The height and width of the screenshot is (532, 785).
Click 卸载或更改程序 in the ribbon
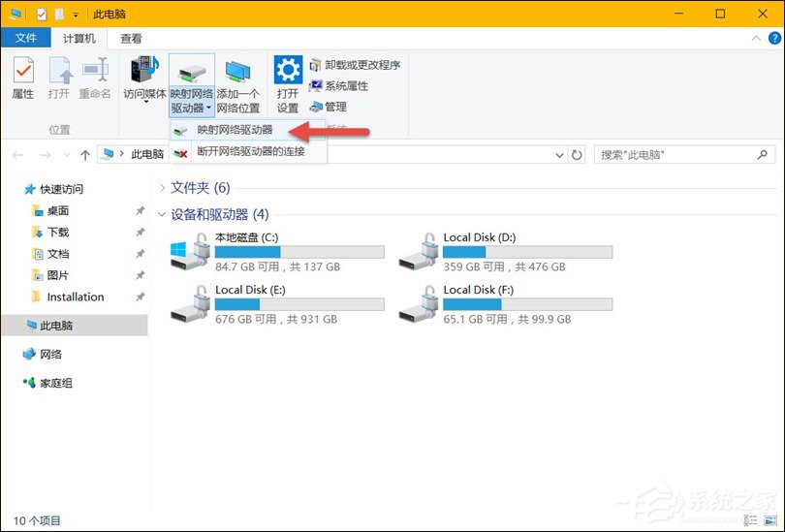[x=355, y=65]
